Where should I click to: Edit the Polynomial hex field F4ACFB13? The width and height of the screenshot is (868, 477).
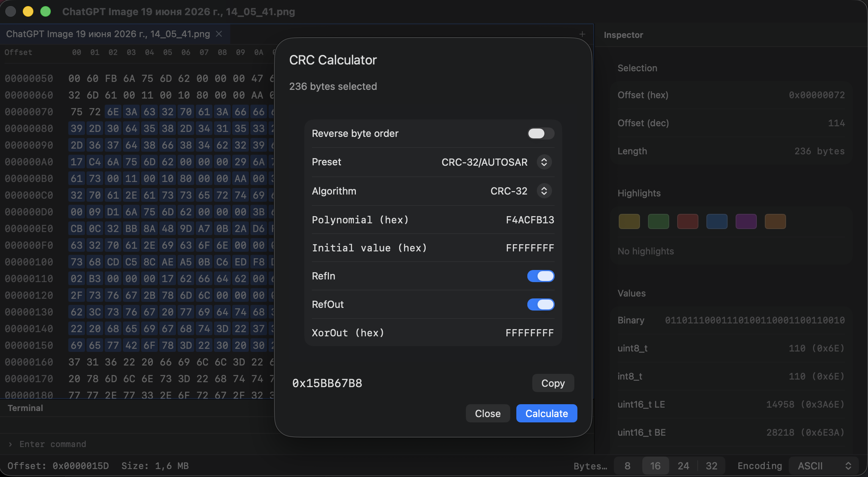click(x=530, y=220)
